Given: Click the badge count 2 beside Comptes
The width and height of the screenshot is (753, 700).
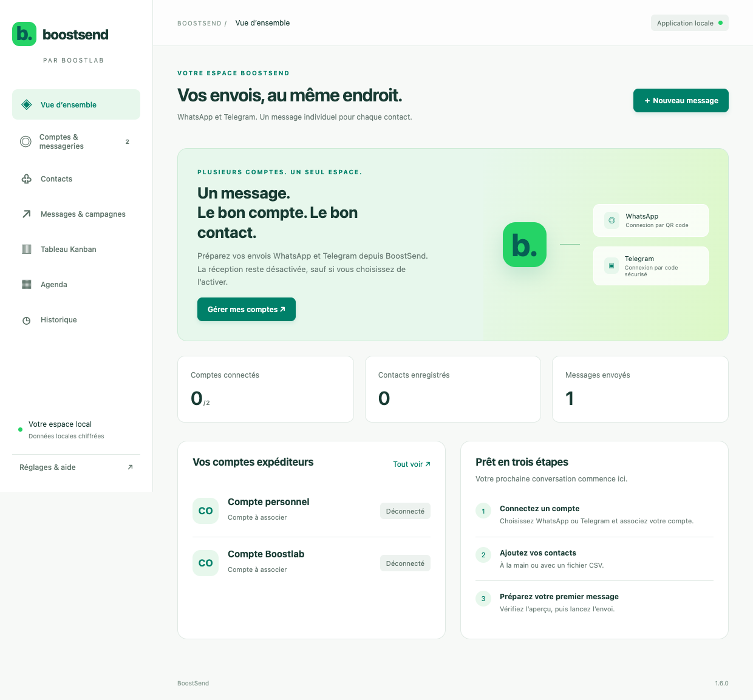Looking at the screenshot, I should [x=128, y=141].
